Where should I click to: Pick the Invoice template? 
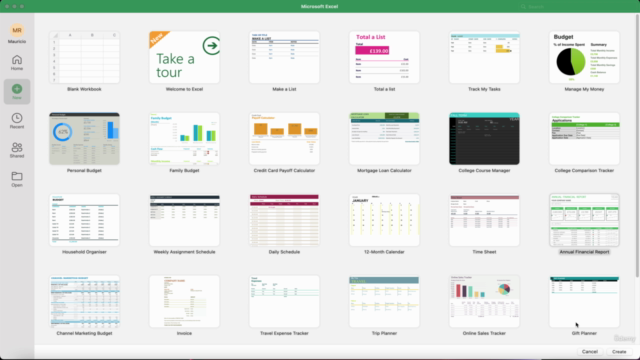(184, 301)
